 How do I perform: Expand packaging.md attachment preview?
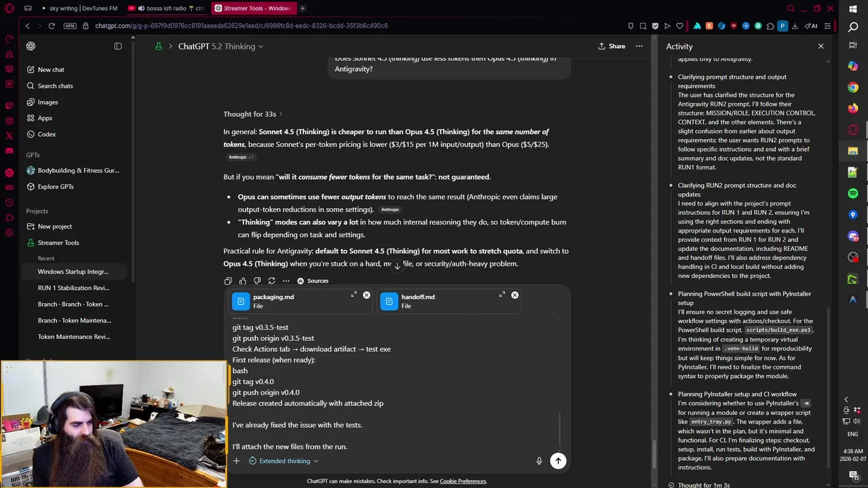353,295
